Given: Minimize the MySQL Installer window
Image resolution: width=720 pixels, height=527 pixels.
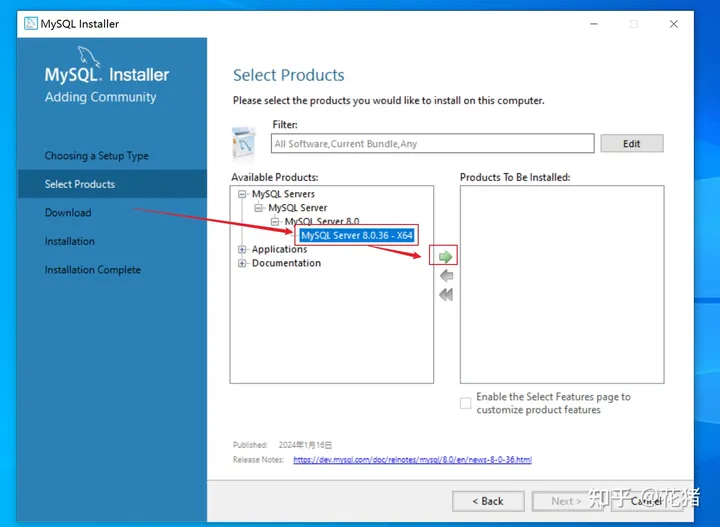Looking at the screenshot, I should [594, 24].
